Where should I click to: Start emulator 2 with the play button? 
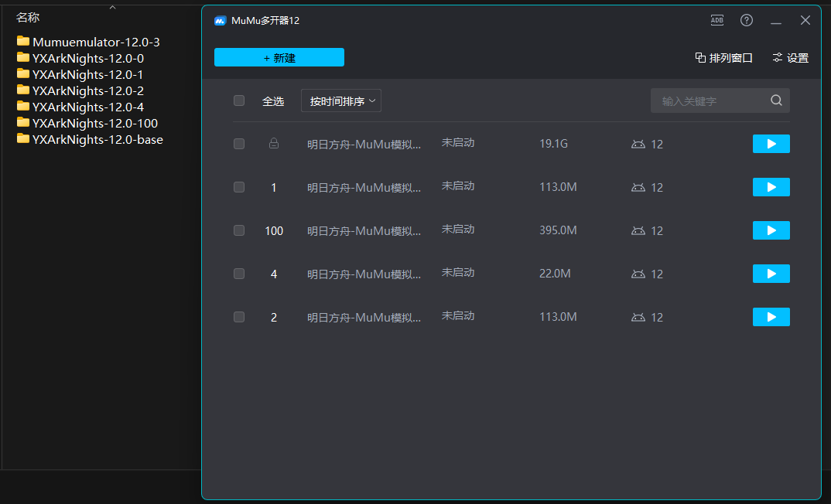[771, 317]
